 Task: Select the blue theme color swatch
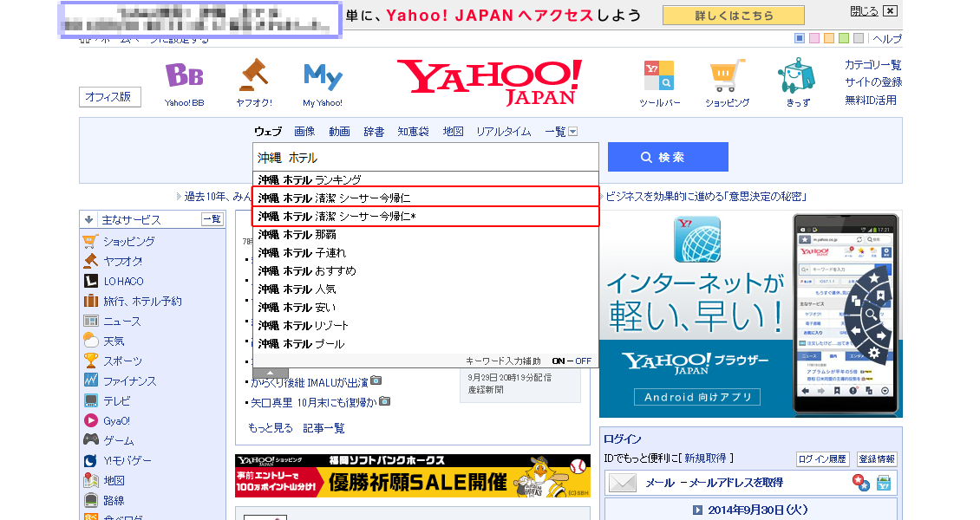tap(800, 39)
